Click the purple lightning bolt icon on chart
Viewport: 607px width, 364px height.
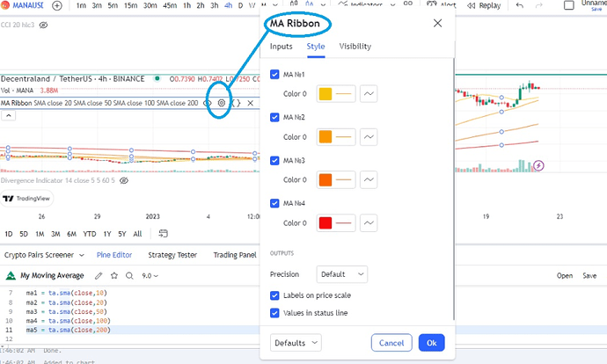coord(538,164)
